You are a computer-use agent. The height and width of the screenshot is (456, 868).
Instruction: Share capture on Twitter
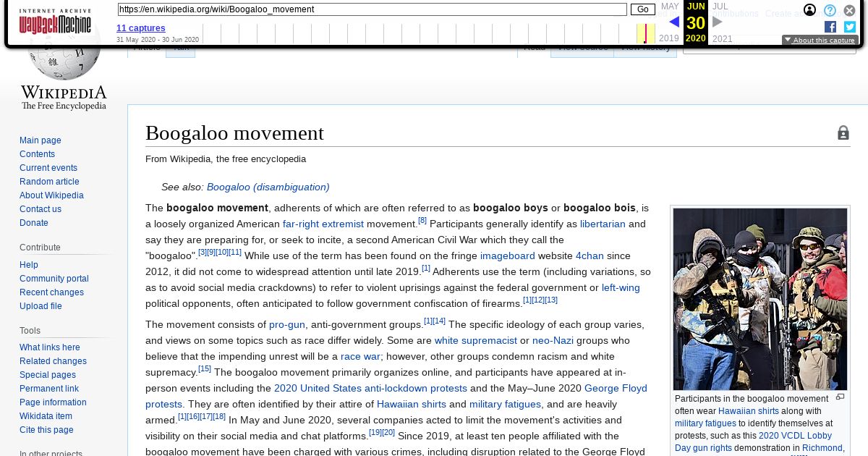[850, 27]
